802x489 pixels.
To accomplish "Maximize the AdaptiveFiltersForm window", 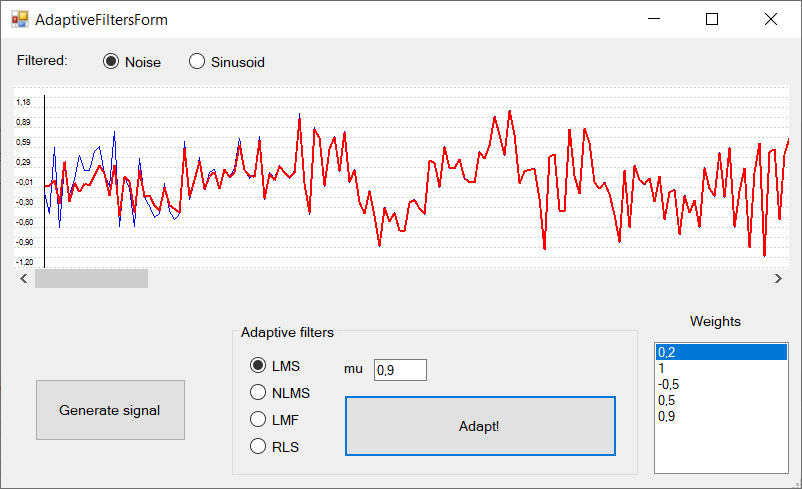I will [712, 19].
